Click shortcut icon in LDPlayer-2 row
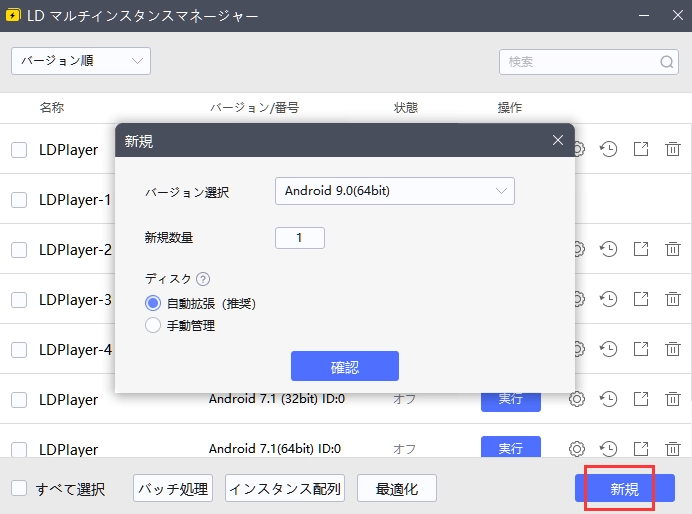This screenshot has height=514, width=692. coord(641,249)
